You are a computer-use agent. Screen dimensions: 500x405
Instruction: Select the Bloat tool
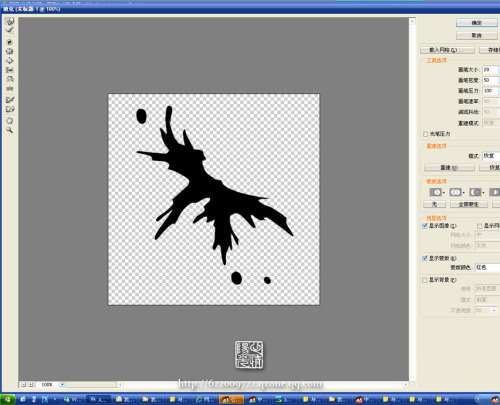[10, 61]
